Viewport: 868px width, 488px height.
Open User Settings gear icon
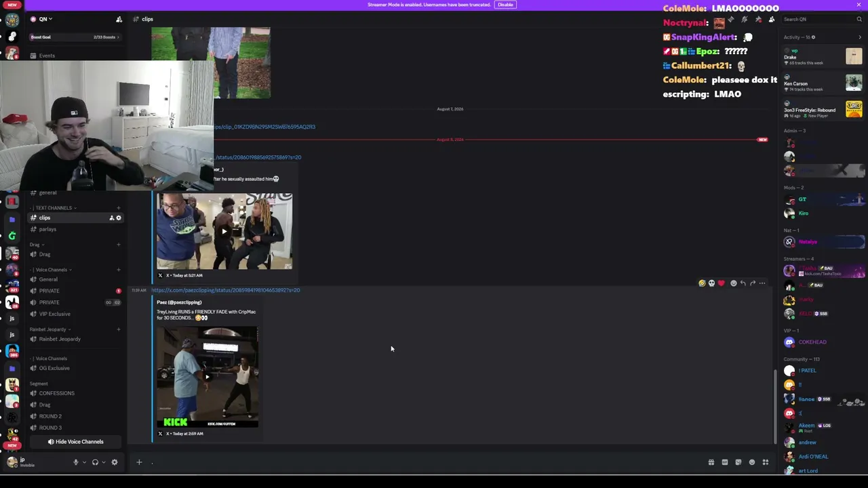coord(115,462)
